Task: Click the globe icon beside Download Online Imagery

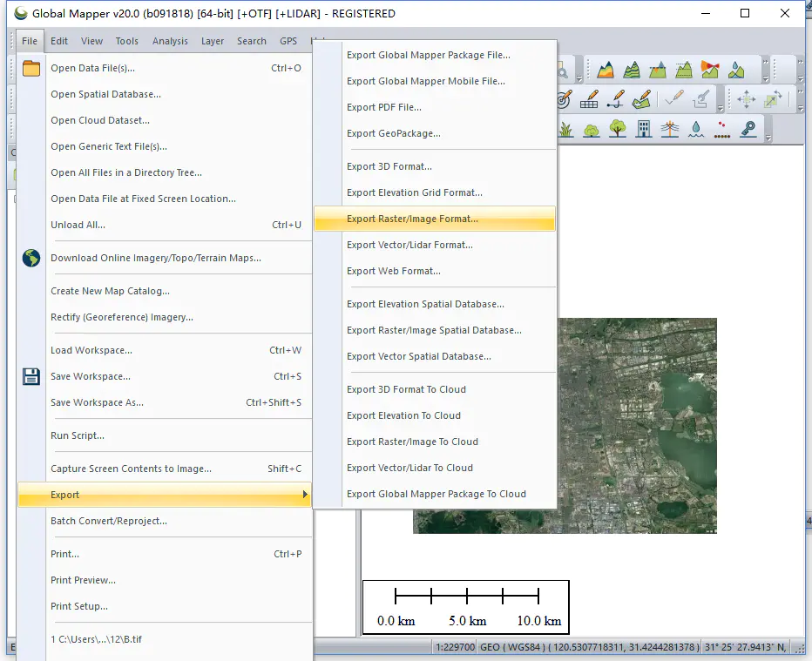Action: tap(31, 258)
